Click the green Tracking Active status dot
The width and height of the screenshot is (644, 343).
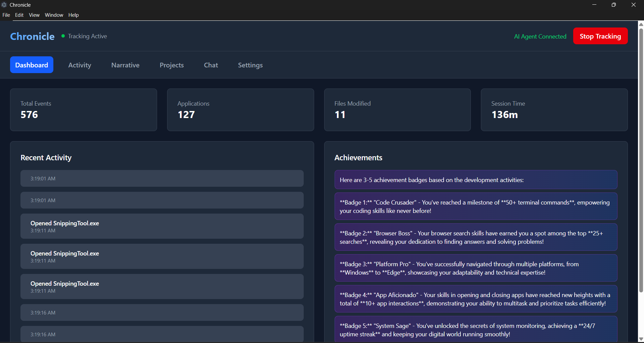pos(62,36)
